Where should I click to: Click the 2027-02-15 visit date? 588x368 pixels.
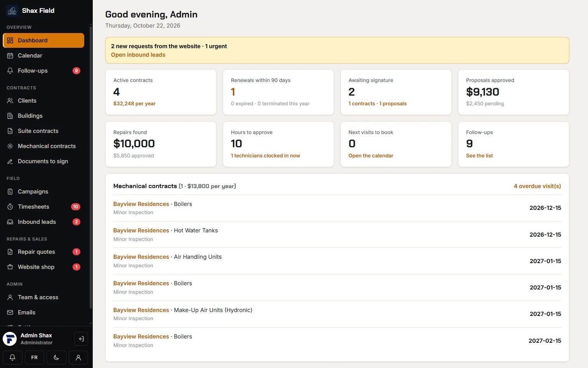coord(545,341)
